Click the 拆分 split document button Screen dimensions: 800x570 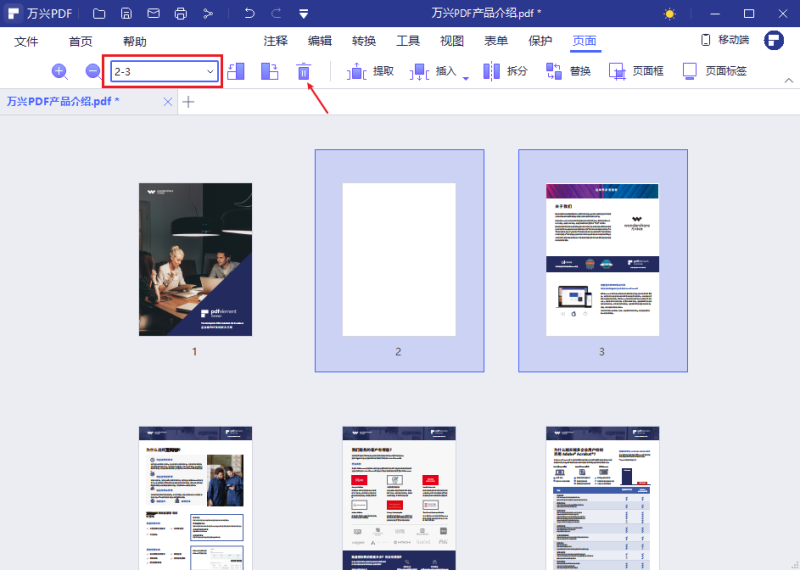[x=505, y=71]
